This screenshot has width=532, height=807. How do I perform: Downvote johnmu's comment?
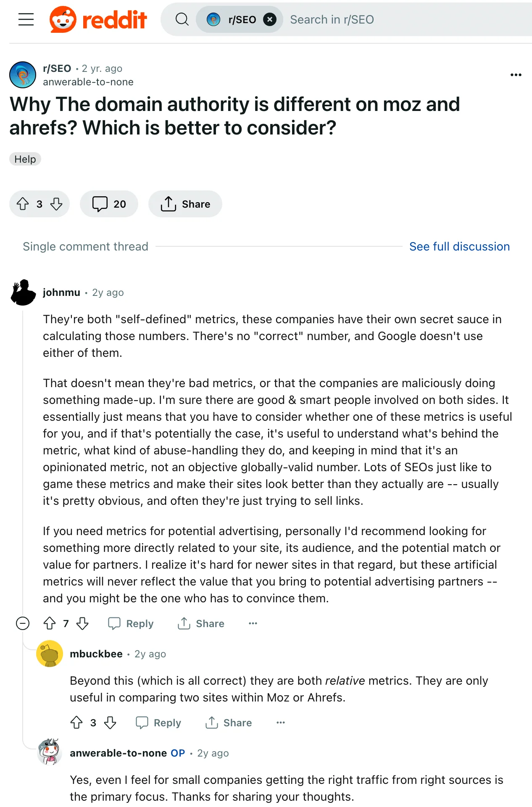tap(82, 624)
